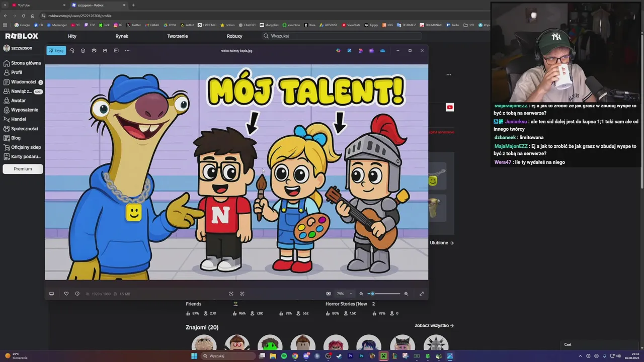Screen dimensions: 644x362
Task: Share the image in Photos toolbar
Action: coord(105,50)
